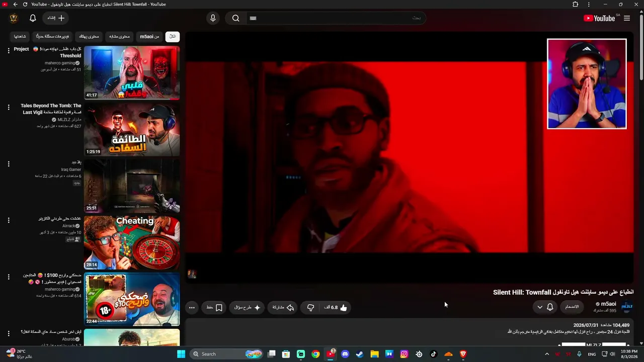Image resolution: width=644 pixels, height=362 pixels.
Task: Click the Ask (طرح سؤال) button
Action: pyautogui.click(x=247, y=307)
